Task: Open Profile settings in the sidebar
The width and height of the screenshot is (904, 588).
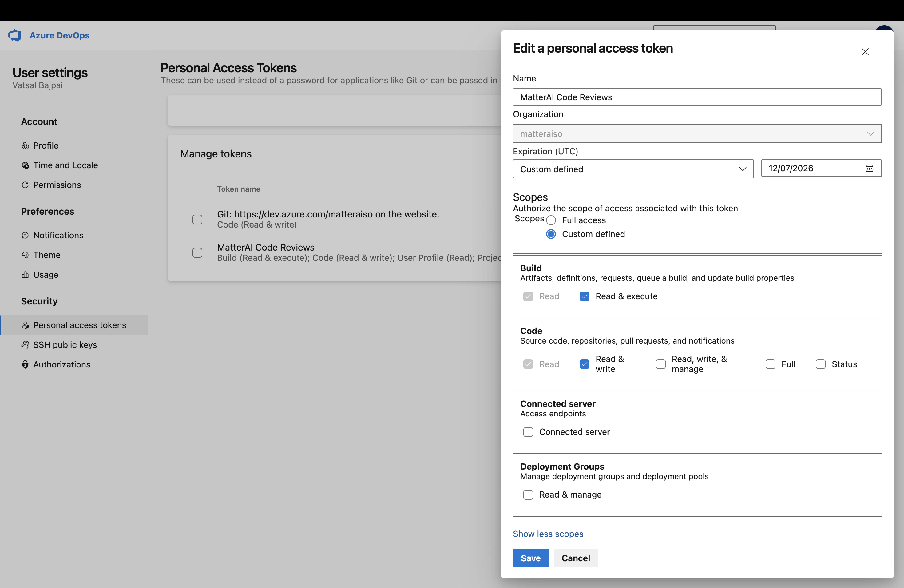Action: 46,145
